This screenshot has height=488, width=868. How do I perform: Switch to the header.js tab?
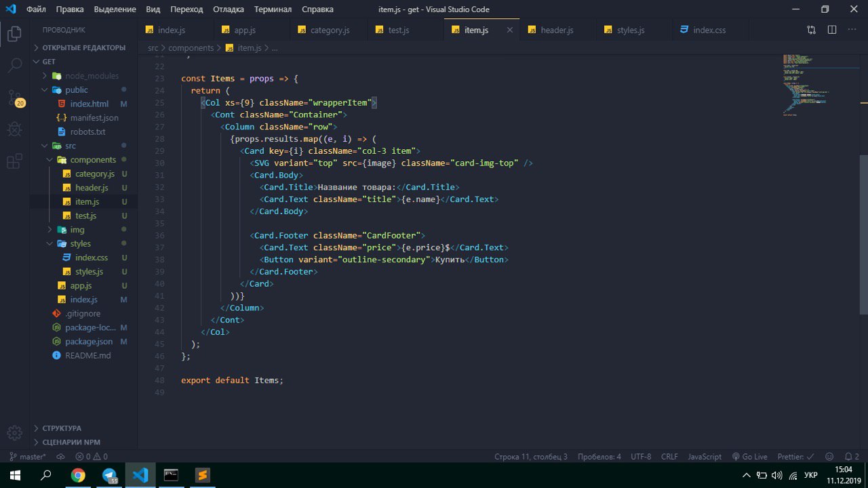point(557,30)
